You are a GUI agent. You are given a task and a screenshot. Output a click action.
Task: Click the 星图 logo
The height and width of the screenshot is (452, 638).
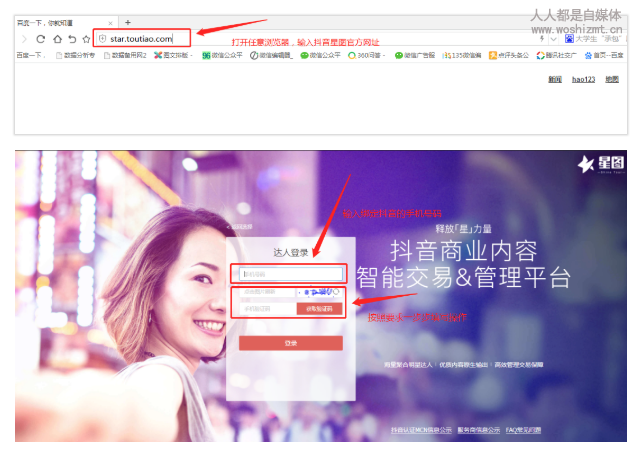(601, 164)
